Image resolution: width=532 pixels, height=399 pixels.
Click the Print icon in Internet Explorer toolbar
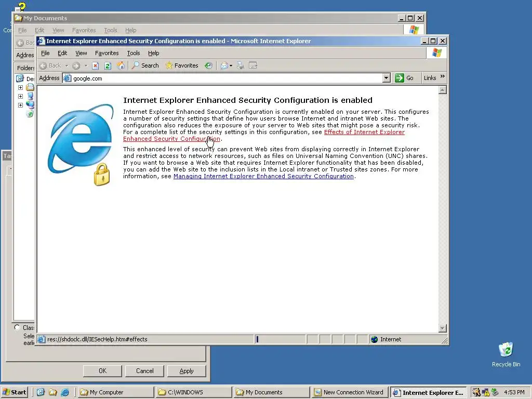click(x=240, y=65)
